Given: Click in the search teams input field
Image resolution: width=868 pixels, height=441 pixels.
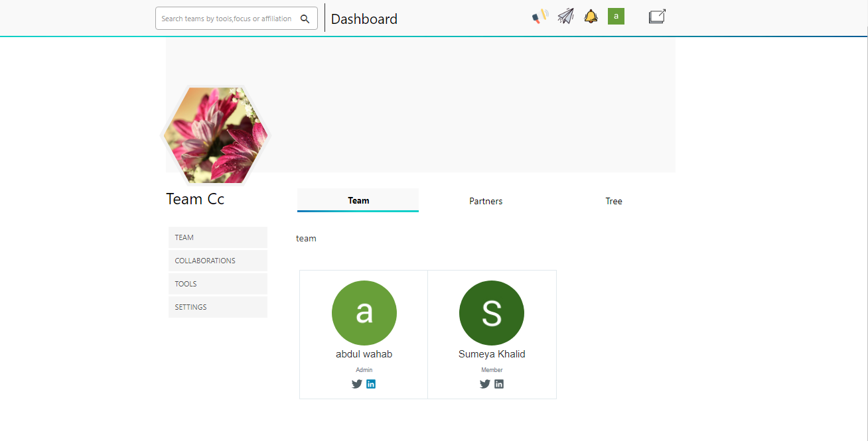Looking at the screenshot, I should pos(226,19).
